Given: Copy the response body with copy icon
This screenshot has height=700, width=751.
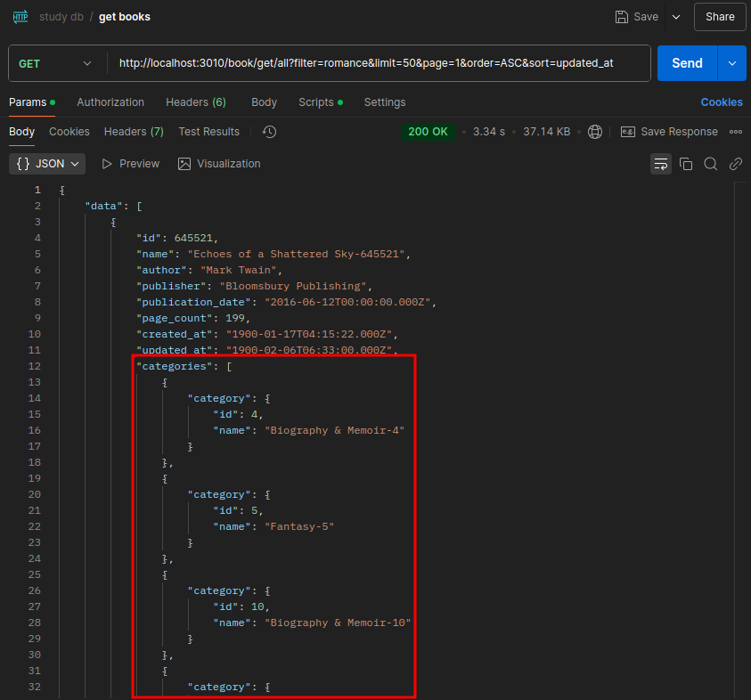Looking at the screenshot, I should pos(686,164).
